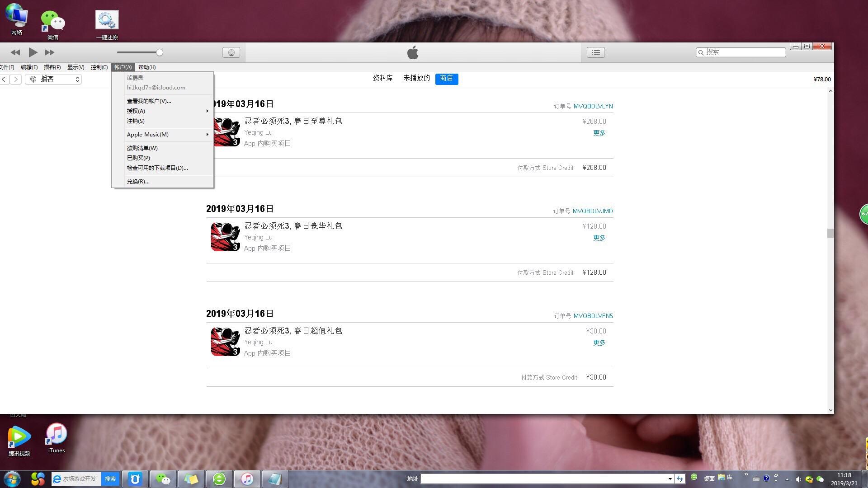Viewport: 868px width, 488px height.
Task: Open the notepad taskbar icon
Action: [275, 479]
